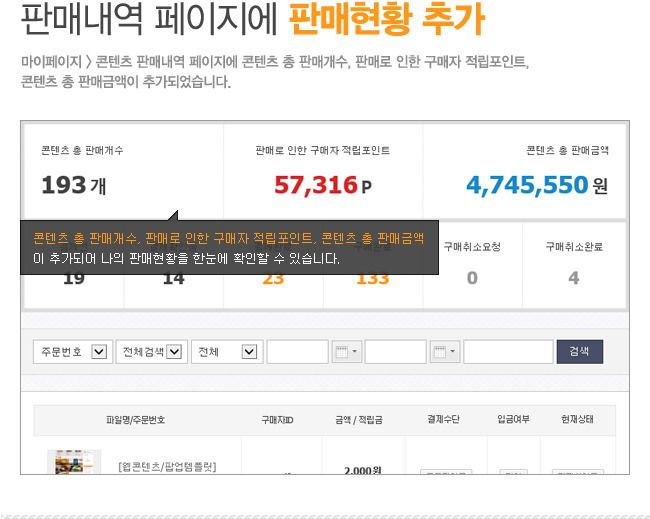Click the 판매로 인한 구매자 적립포인트 label

(x=323, y=150)
